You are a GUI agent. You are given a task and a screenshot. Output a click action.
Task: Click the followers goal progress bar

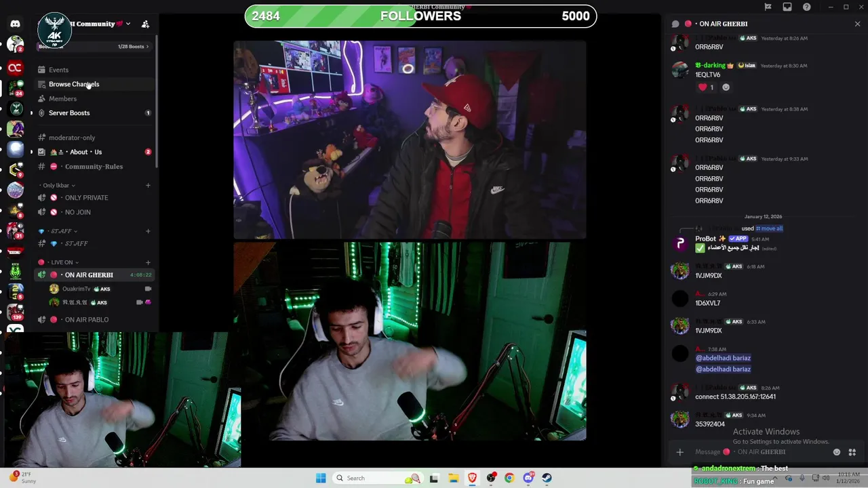click(x=420, y=16)
